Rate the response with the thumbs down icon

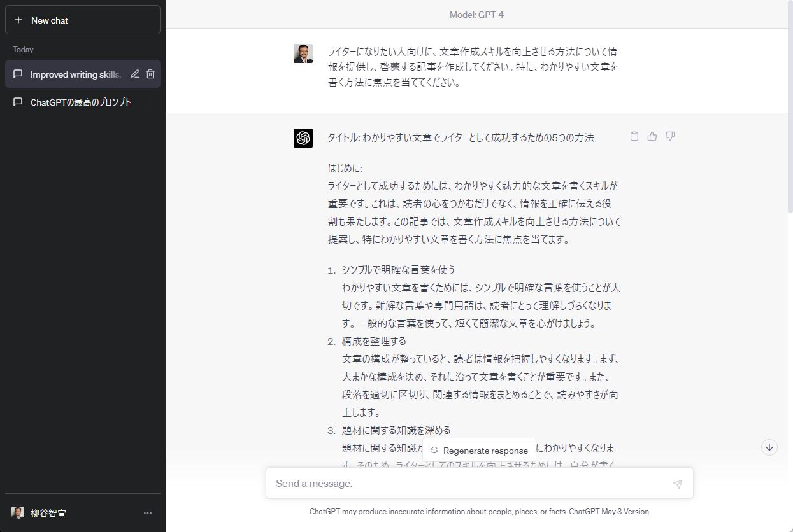(669, 136)
